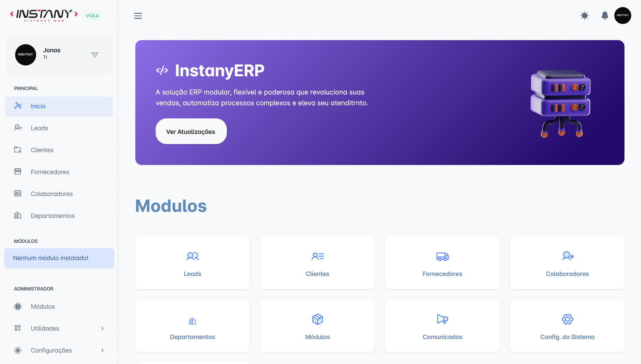Open Config. do Sistema gear card

567,319
